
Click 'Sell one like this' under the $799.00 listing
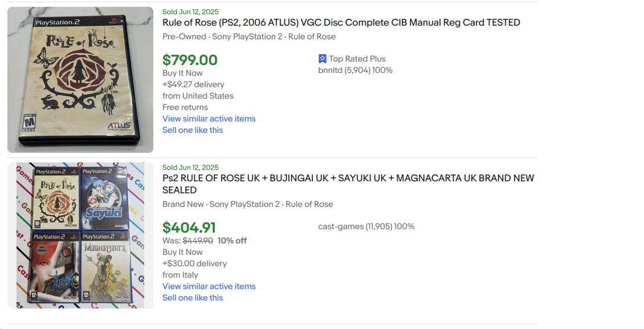(193, 130)
